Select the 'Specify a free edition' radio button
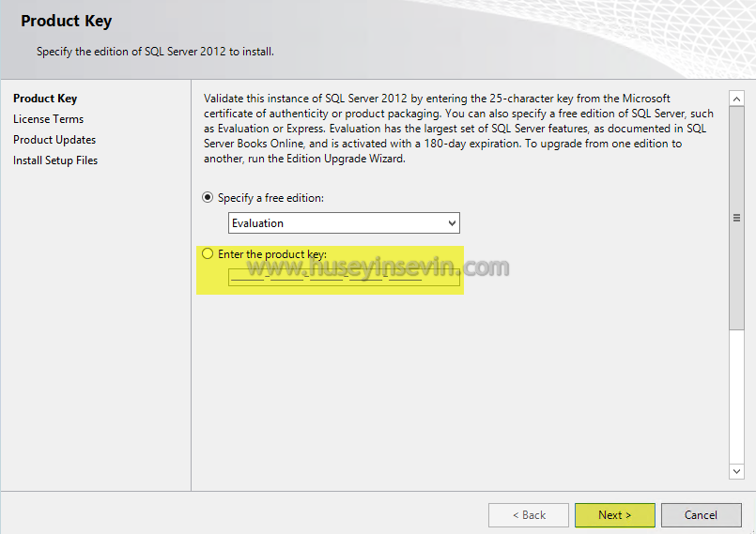This screenshot has width=756, height=534. coord(208,198)
